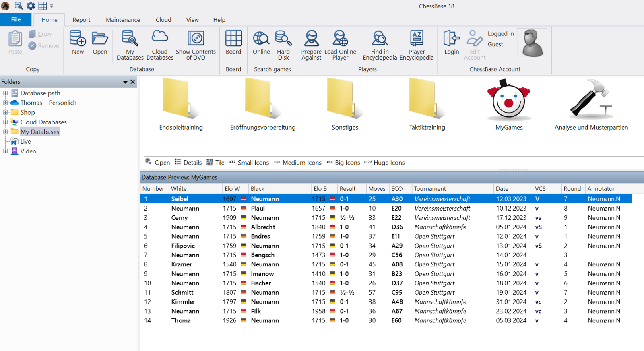Open the Folders panel dropdown arrow
The image size is (644, 351).
125,82
